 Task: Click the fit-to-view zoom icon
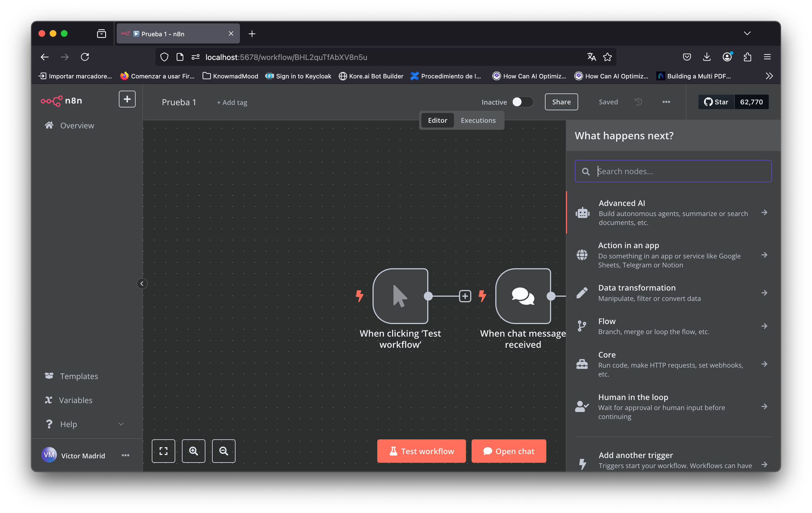[x=163, y=451]
